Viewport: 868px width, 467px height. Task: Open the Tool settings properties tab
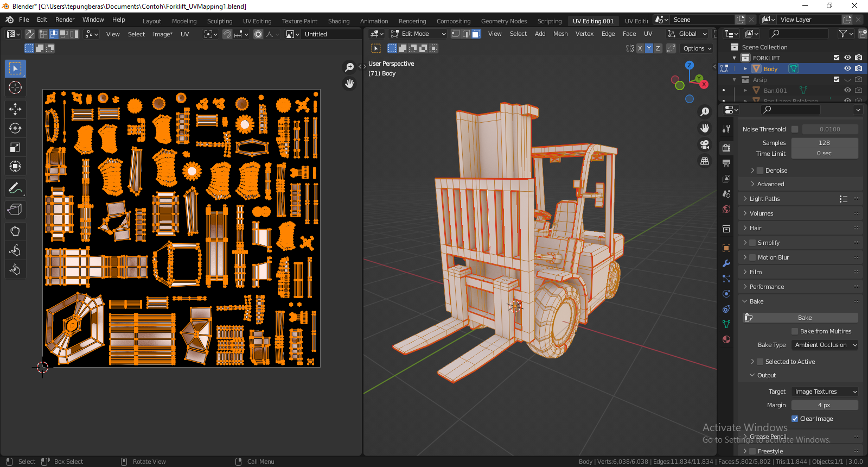726,129
